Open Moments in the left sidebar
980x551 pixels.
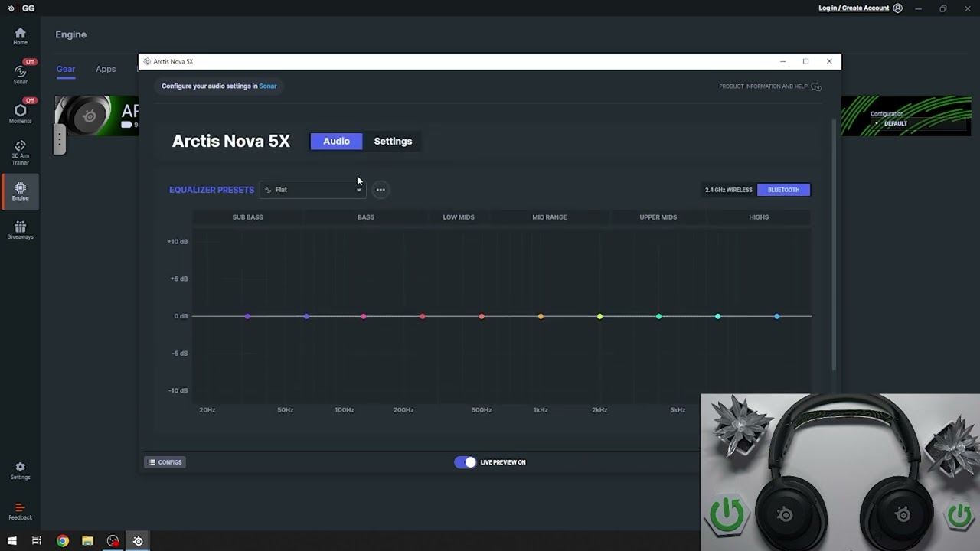pyautogui.click(x=20, y=113)
